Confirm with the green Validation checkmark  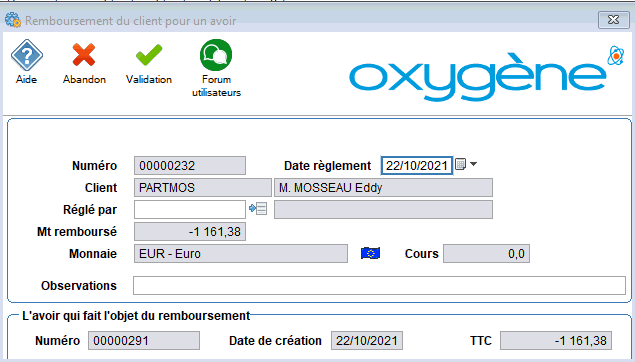(x=149, y=55)
